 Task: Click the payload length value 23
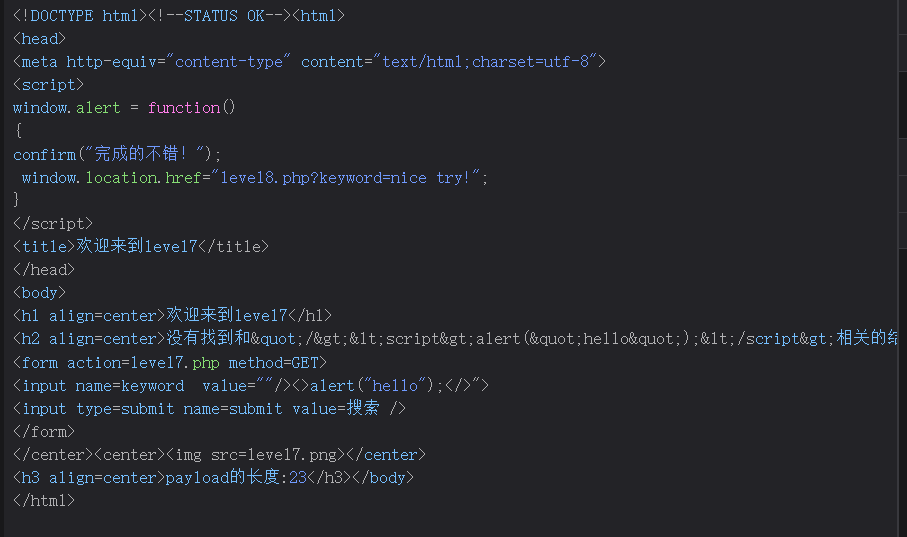(x=297, y=478)
